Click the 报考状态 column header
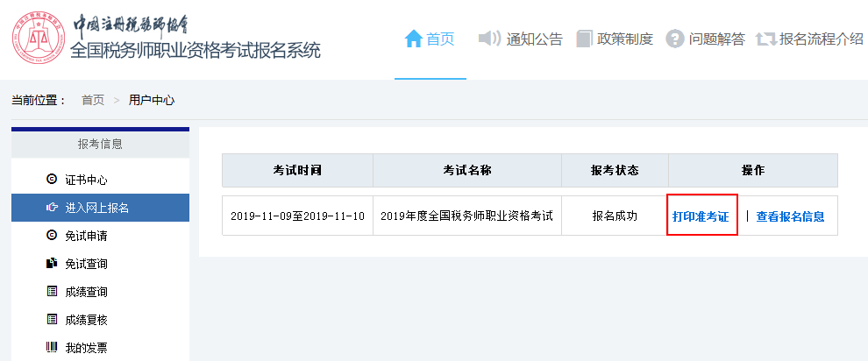The width and height of the screenshot is (868, 361). pos(615,171)
